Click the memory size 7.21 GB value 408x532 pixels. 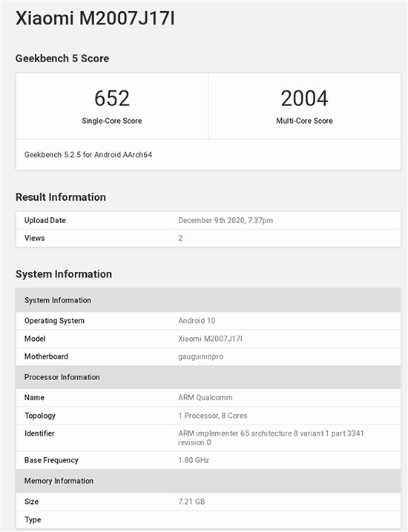[x=191, y=502]
